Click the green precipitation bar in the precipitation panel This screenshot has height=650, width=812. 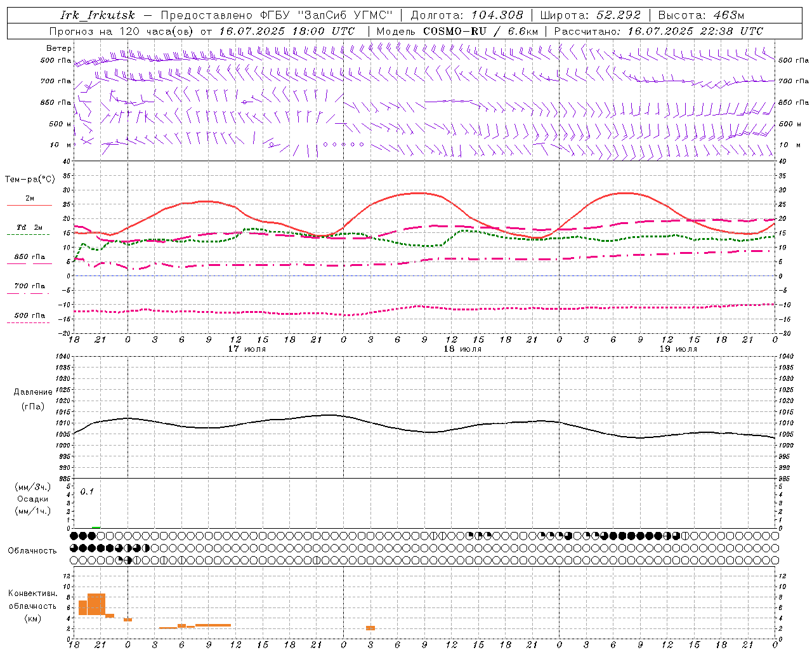point(96,527)
